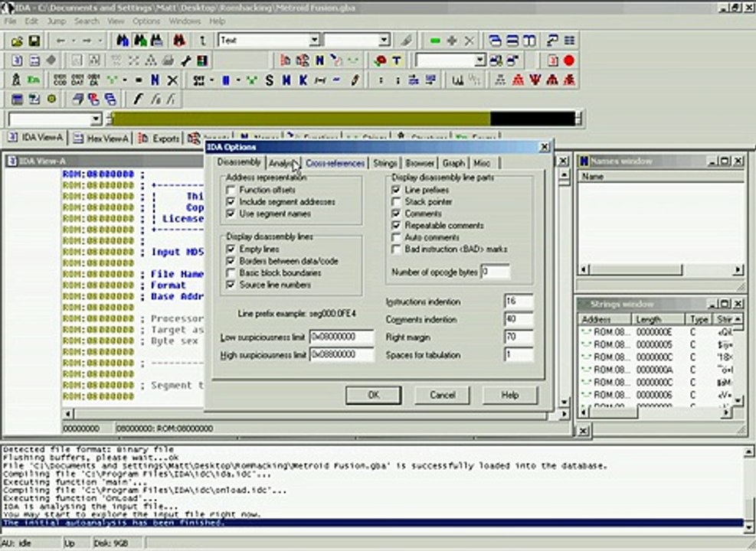
Task: Toggle the Use segment names checkbox
Action: [x=231, y=214]
